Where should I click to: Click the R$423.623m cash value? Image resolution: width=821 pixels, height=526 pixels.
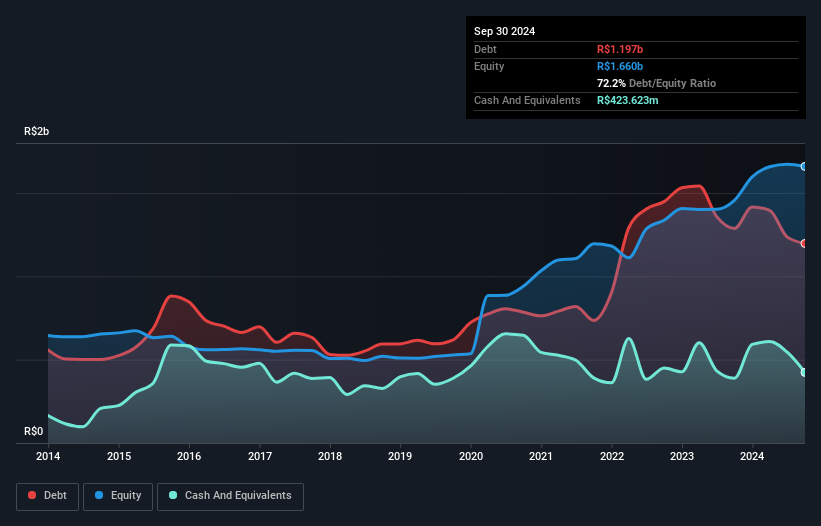pos(628,100)
